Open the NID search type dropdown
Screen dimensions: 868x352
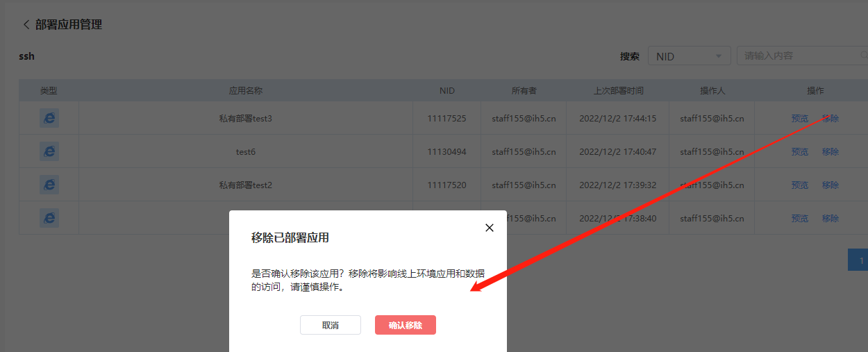click(689, 56)
